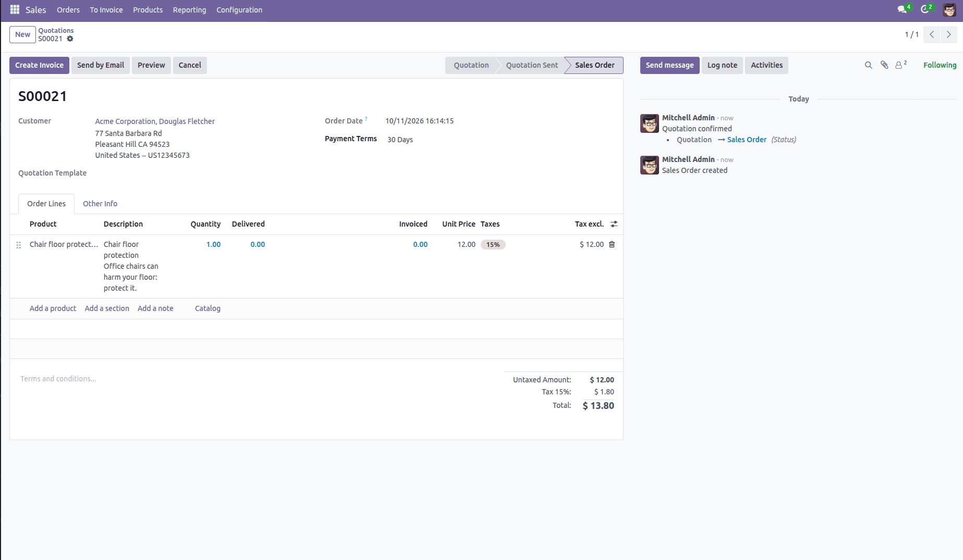The height and width of the screenshot is (560, 963).
Task: Open the apps grid menu icon
Action: [x=15, y=9]
